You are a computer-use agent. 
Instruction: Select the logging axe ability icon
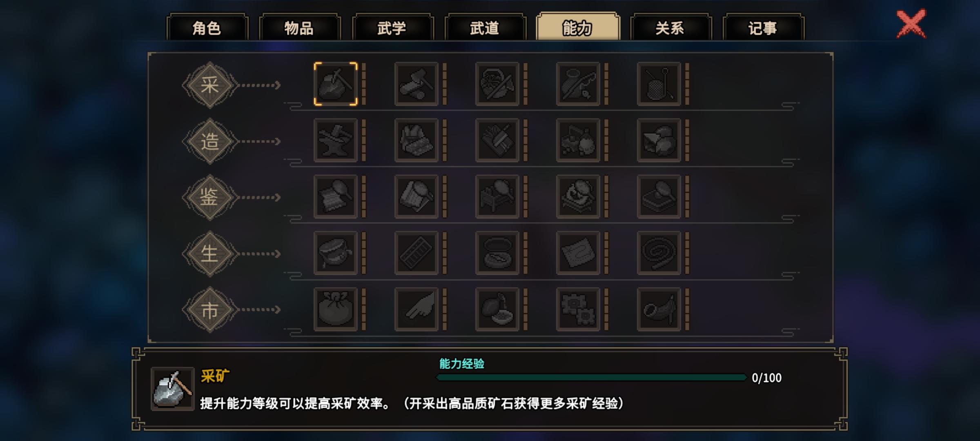click(416, 84)
